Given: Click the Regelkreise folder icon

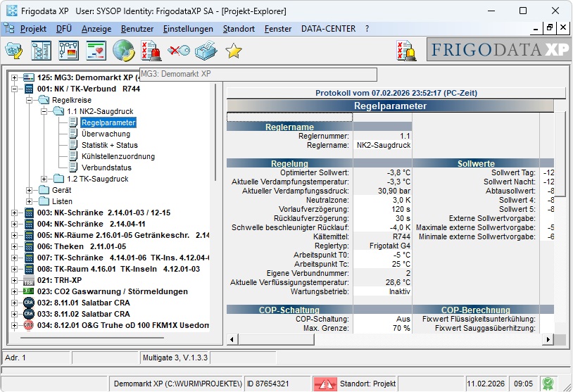Looking at the screenshot, I should tap(44, 100).
